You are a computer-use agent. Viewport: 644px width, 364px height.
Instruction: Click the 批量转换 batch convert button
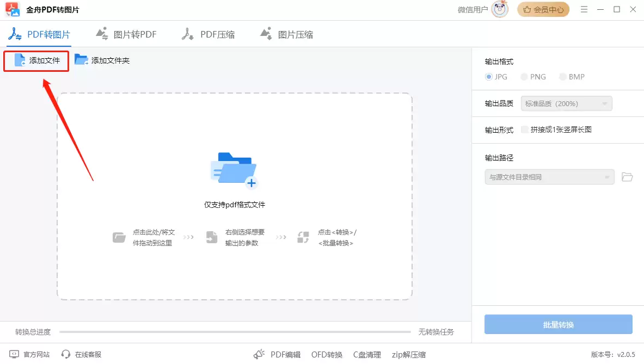pyautogui.click(x=558, y=324)
